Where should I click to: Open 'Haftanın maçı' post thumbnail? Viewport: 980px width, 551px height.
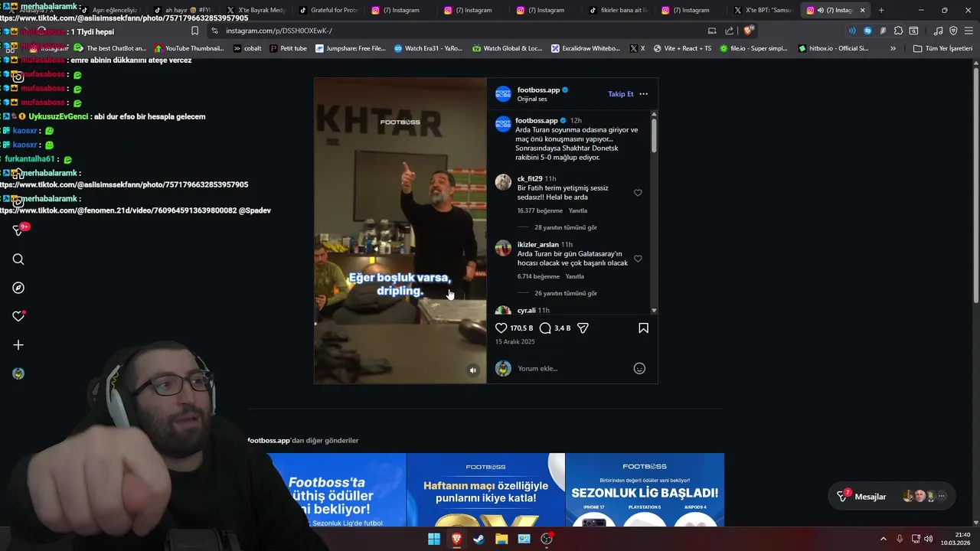coord(485,490)
